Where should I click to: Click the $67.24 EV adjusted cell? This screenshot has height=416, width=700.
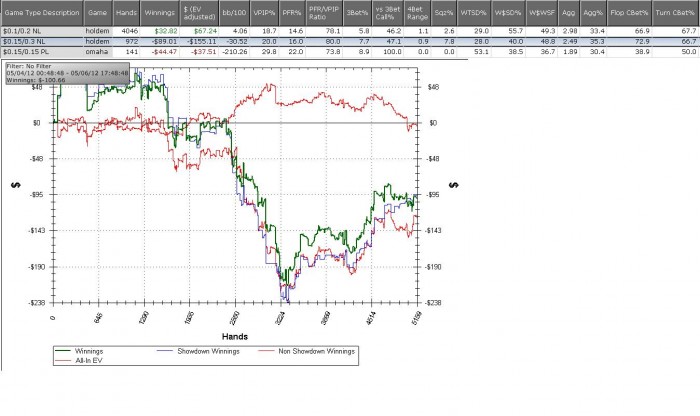(x=199, y=31)
